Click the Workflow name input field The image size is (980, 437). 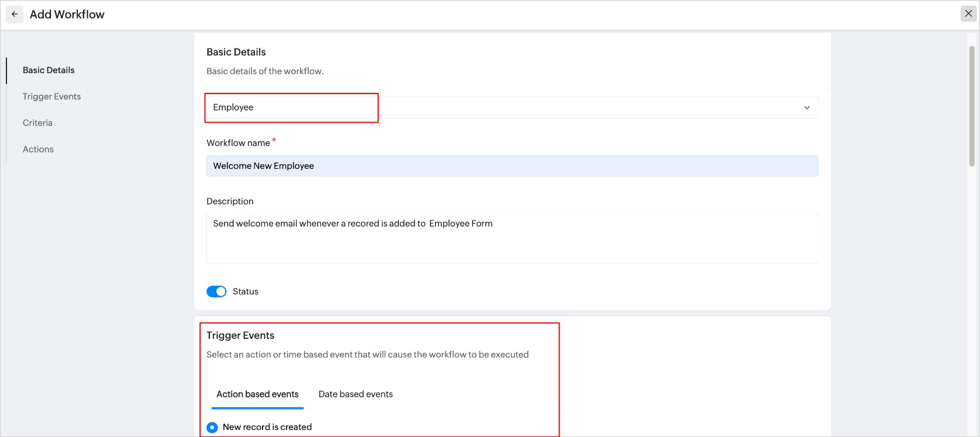tap(512, 166)
